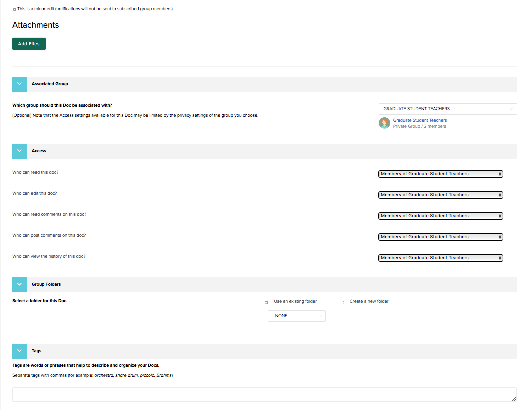Viewport: 532px width, 410px height.
Task: Collapse the Associated Group section chevron
Action: point(19,84)
